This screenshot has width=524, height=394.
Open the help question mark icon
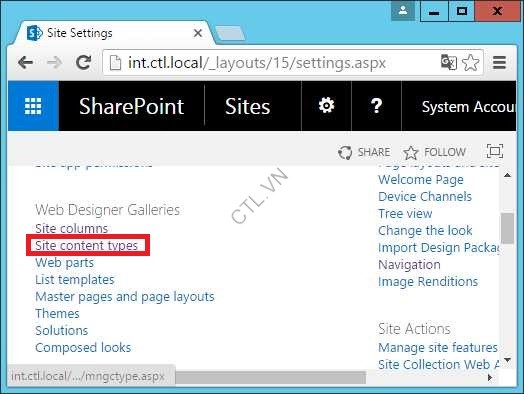coord(376,106)
